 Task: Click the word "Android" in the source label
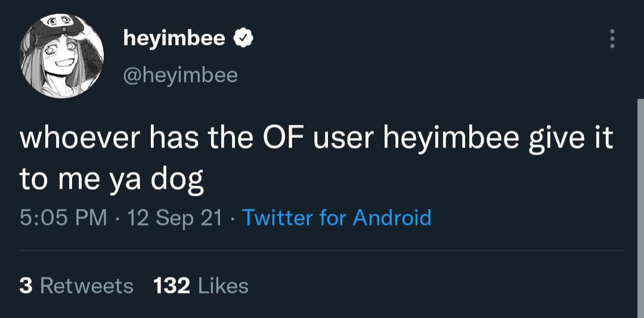coord(392,217)
